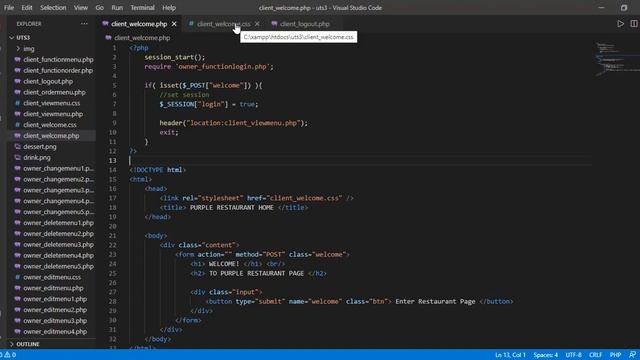Click line 13 empty line in editor
The height and width of the screenshot is (360, 640).
(x=359, y=160)
